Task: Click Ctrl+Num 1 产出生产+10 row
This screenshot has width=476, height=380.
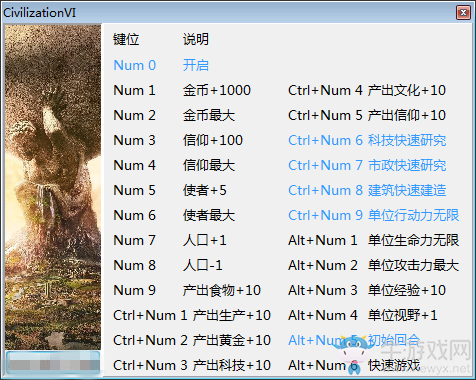Action: coord(192,315)
